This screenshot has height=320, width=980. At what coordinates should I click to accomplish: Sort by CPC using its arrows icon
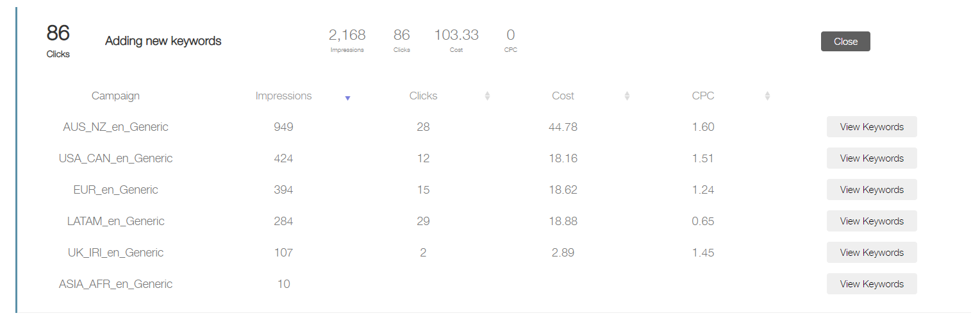tap(767, 96)
